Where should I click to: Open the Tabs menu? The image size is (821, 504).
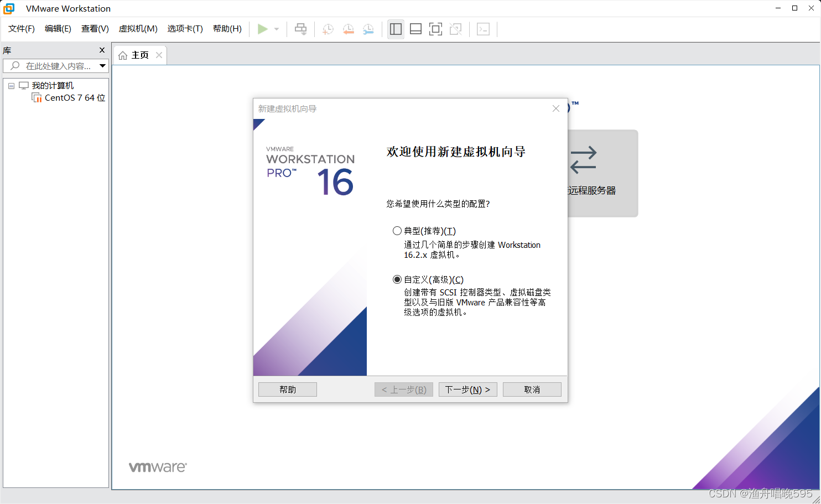[x=185, y=29]
